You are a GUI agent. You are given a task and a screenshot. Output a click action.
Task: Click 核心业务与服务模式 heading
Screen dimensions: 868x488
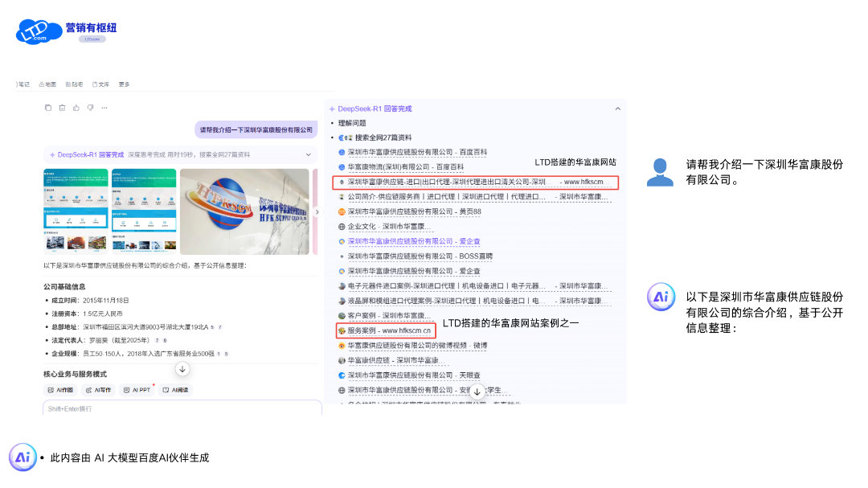(x=76, y=375)
